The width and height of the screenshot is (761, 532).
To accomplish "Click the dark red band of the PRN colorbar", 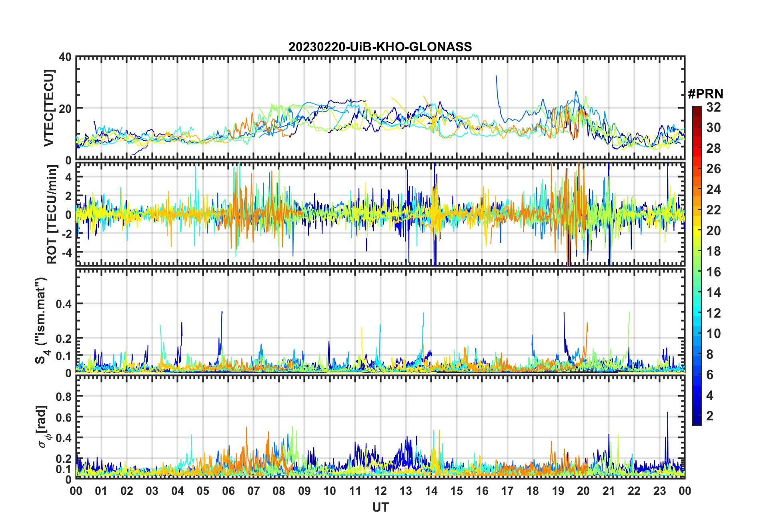I will [x=697, y=112].
